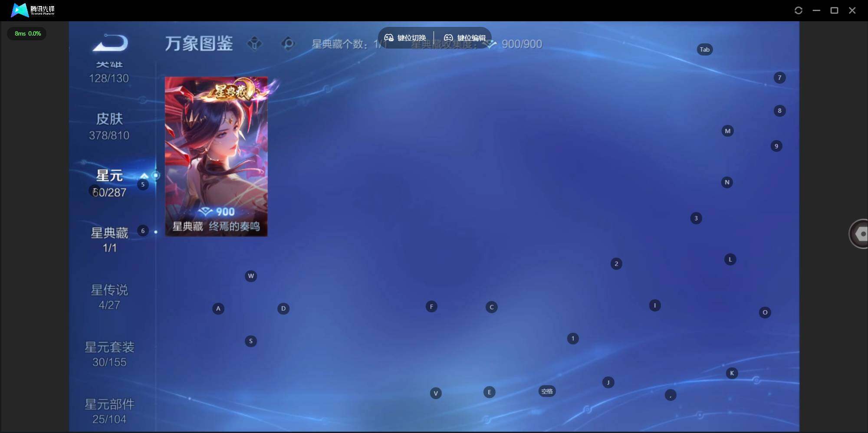Click the key marker labeled I
Image resolution: width=868 pixels, height=433 pixels.
(655, 305)
